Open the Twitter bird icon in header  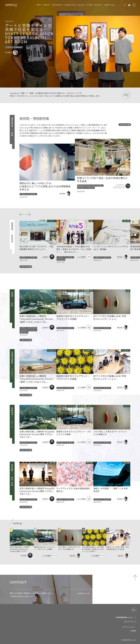tap(129, 5)
